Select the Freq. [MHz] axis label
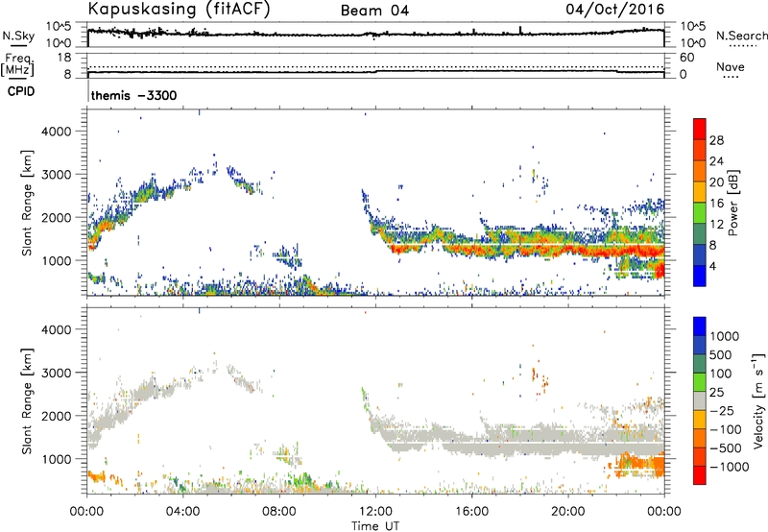The height and width of the screenshot is (532, 768). pos(17,64)
